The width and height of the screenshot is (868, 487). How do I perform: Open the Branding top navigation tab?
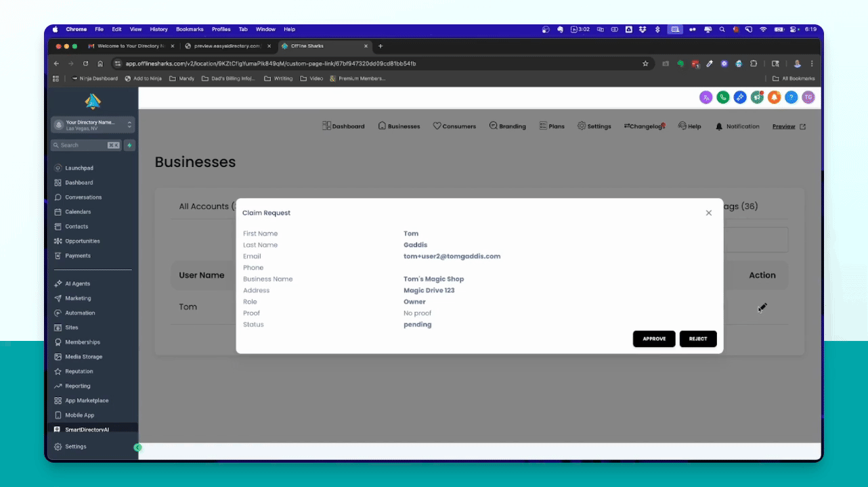pos(507,126)
